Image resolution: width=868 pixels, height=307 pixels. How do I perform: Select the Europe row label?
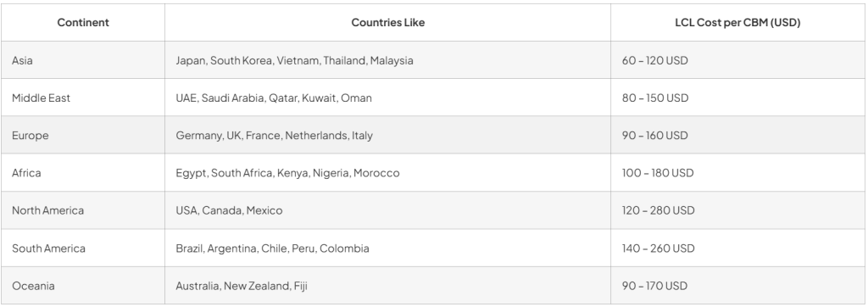click(83, 135)
